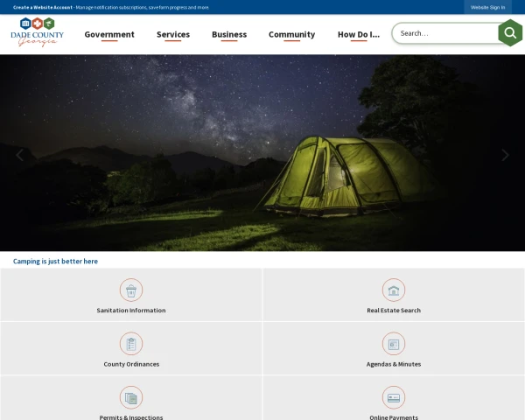The width and height of the screenshot is (525, 420).
Task: Click the Sanitation Information trash can icon
Action: (x=131, y=290)
